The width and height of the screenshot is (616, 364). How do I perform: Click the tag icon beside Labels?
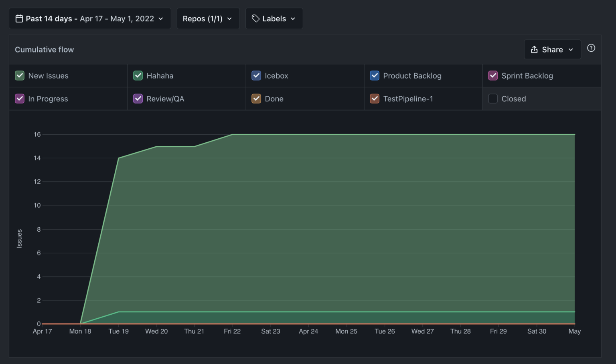(x=255, y=18)
